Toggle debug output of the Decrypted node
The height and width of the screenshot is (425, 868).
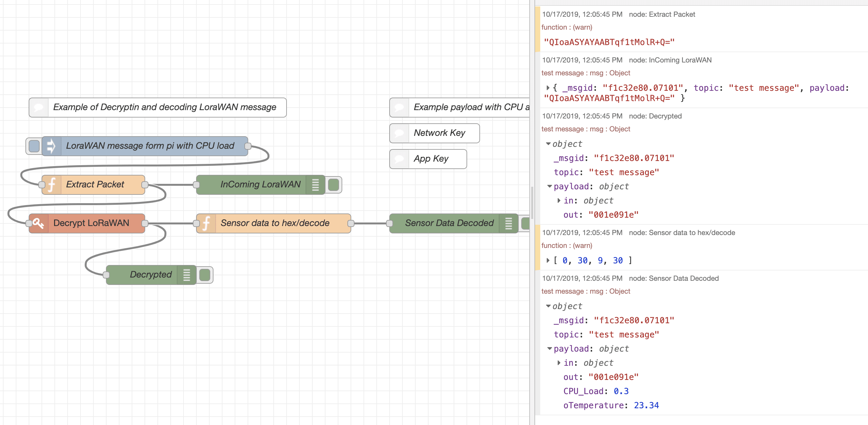[204, 275]
